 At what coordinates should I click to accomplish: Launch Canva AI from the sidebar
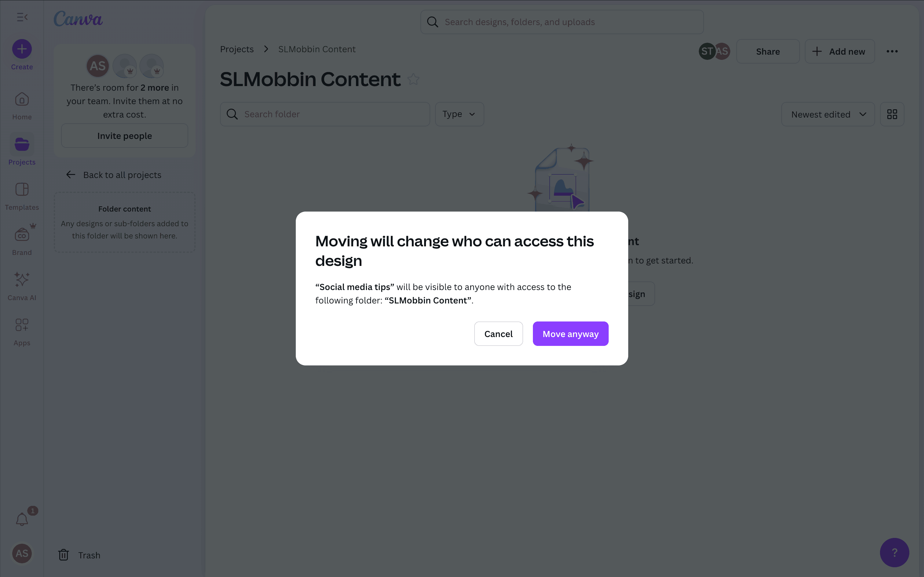pos(22,280)
